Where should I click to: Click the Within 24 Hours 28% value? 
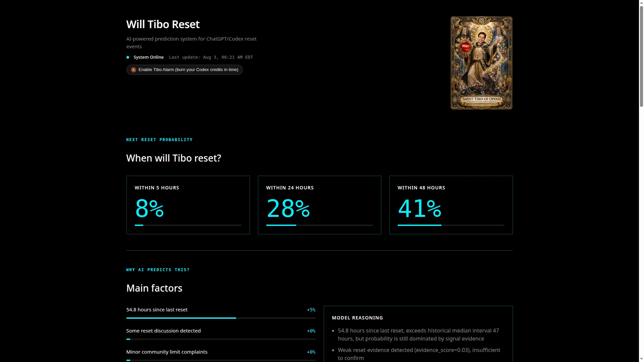tap(288, 208)
